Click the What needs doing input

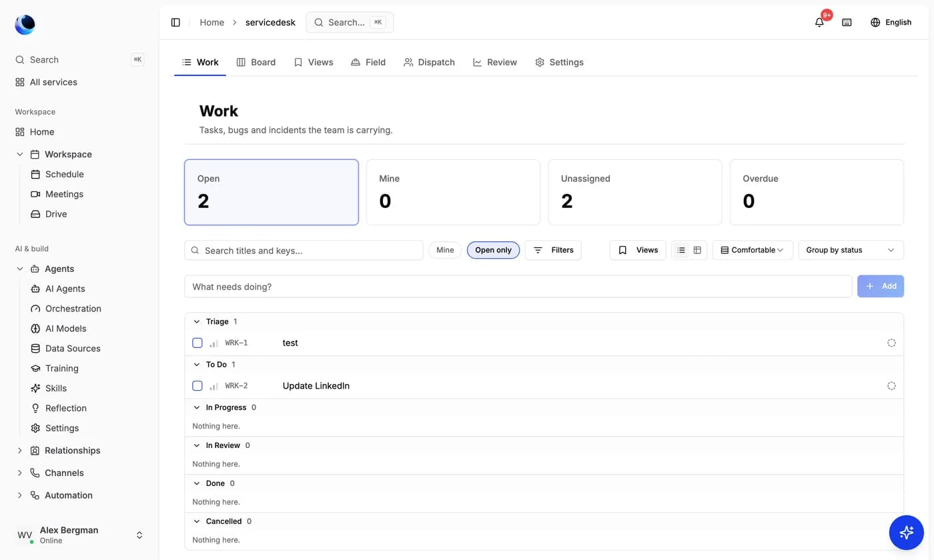pyautogui.click(x=518, y=287)
